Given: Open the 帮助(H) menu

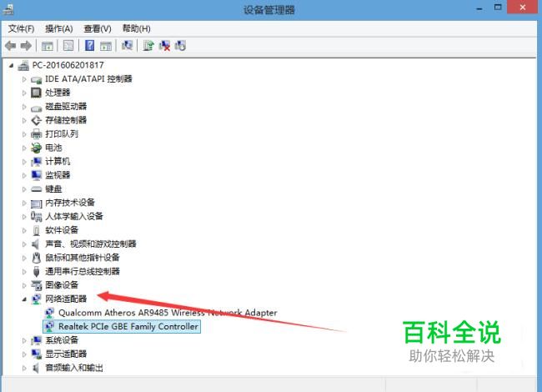Looking at the screenshot, I should [x=137, y=28].
